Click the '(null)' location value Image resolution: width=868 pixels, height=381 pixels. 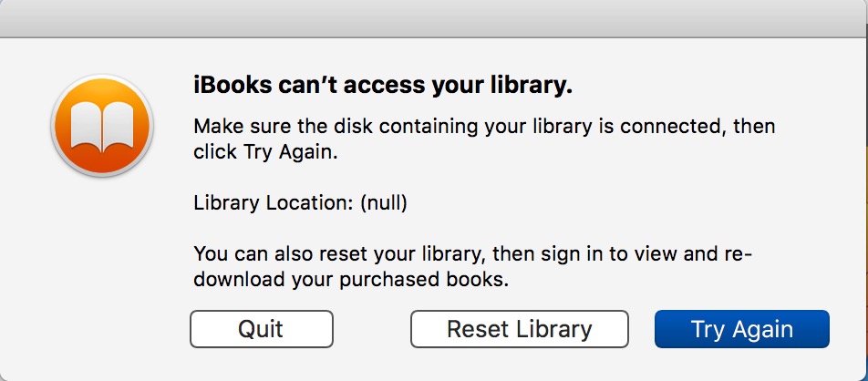(384, 203)
